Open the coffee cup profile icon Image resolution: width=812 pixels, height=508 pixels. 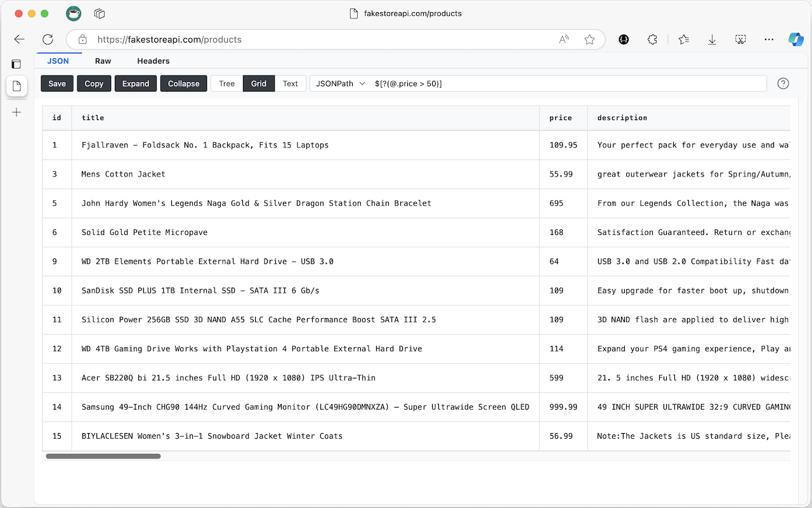(74, 13)
